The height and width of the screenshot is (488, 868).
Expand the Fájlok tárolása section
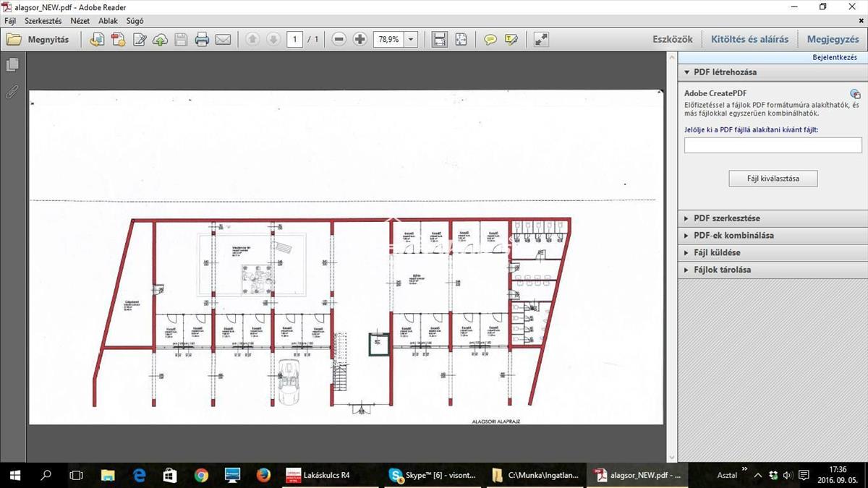(722, 270)
